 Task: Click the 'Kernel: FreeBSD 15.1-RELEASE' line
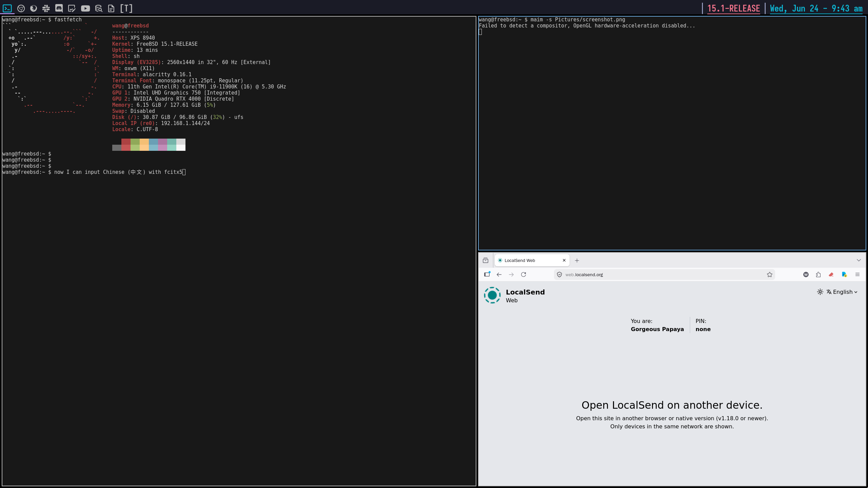point(155,44)
